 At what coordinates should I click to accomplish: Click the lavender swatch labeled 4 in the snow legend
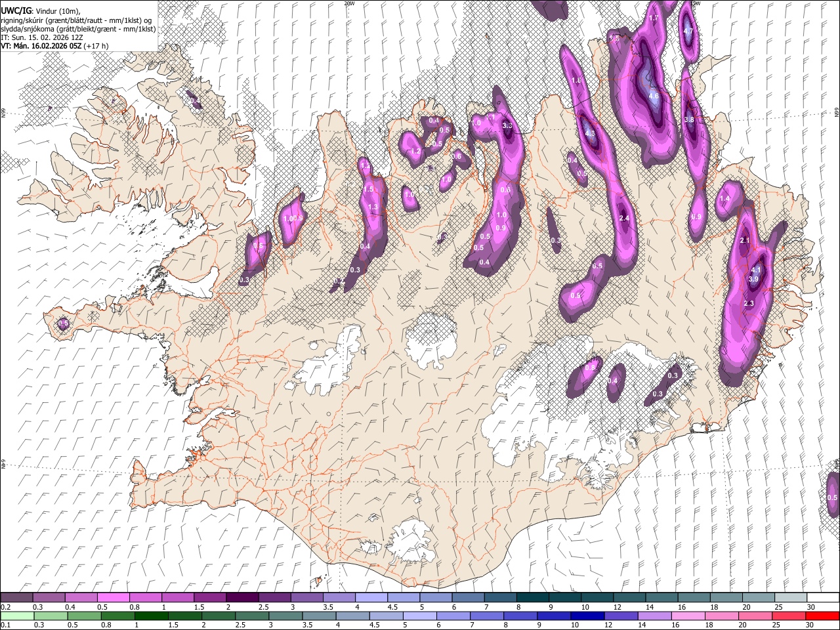[x=371, y=597]
